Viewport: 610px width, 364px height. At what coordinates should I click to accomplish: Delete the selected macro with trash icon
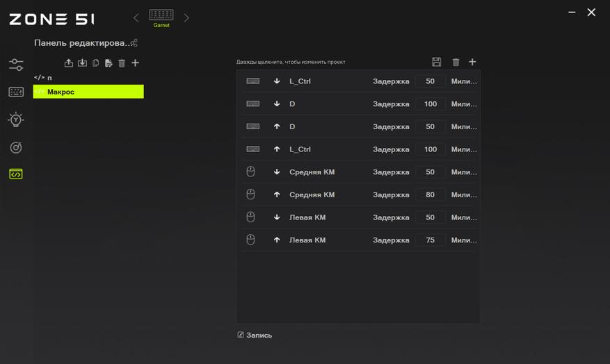coord(122,63)
